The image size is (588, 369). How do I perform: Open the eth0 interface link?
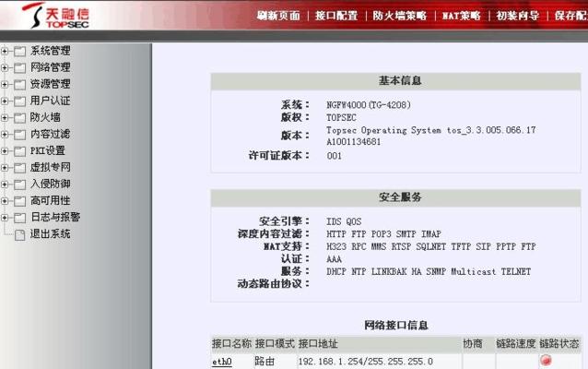coord(221,362)
